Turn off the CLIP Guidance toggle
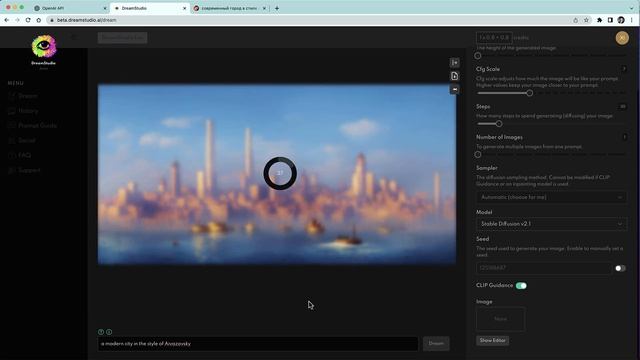 tap(521, 286)
